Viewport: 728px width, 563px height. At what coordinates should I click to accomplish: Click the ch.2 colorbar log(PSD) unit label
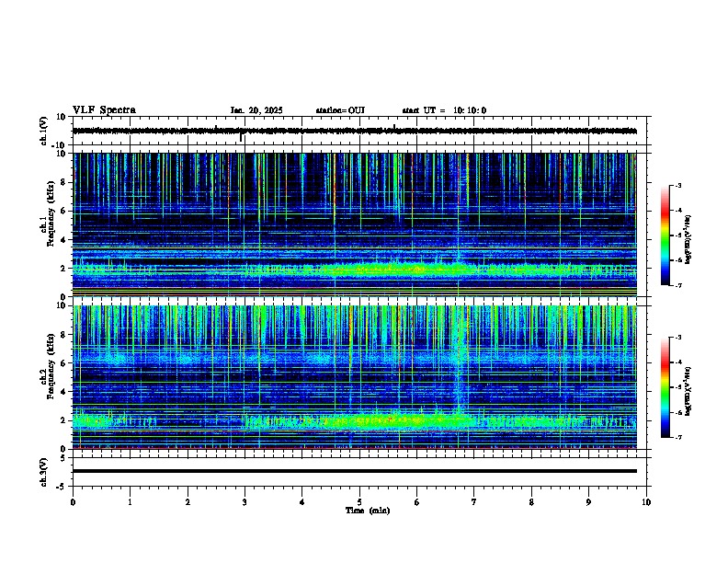(x=688, y=391)
